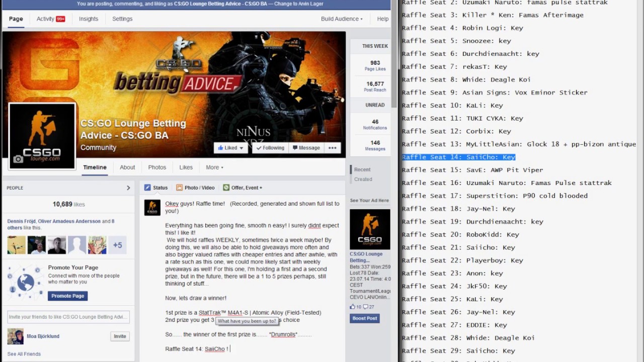Screen dimensions: 644x362
Task: Click the Invite button for Moa Björklund
Action: point(120,336)
